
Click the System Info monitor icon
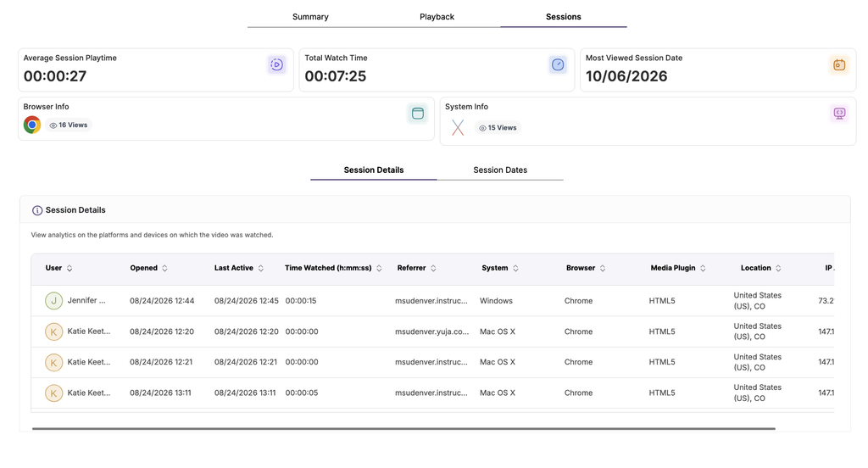pos(839,114)
